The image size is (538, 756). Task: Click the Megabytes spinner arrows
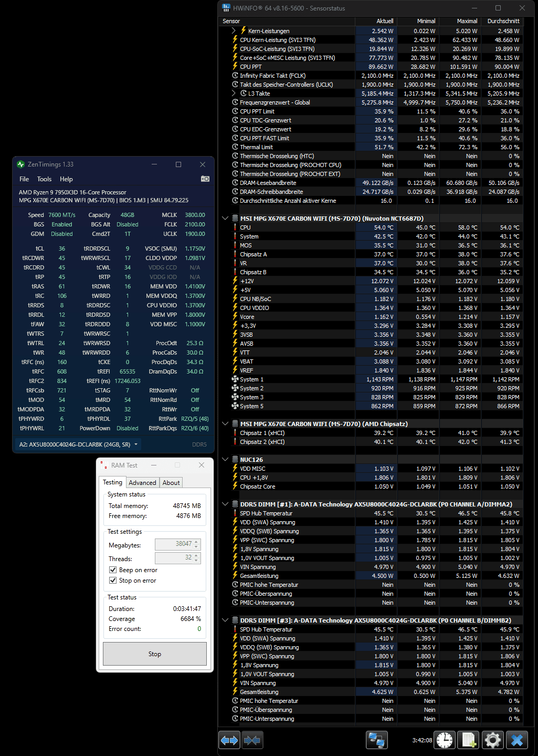click(x=197, y=544)
